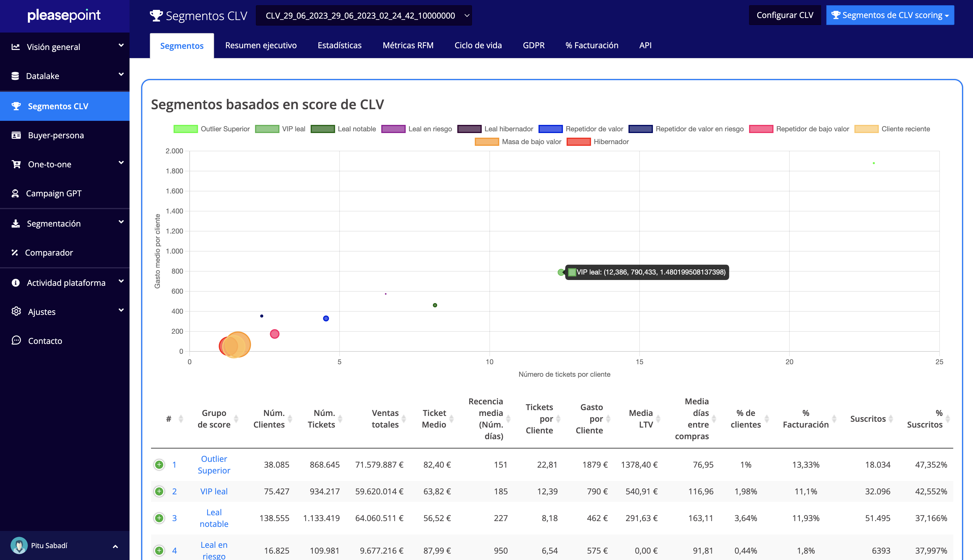
Task: Sort table by Ventas totales column
Action: click(386, 419)
